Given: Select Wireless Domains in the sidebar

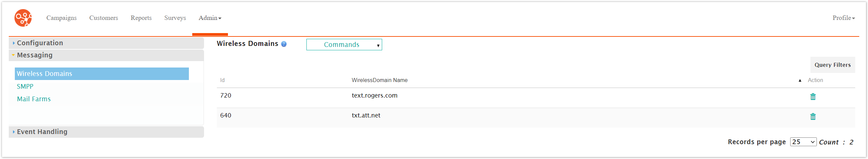Looking at the screenshot, I should pyautogui.click(x=44, y=74).
